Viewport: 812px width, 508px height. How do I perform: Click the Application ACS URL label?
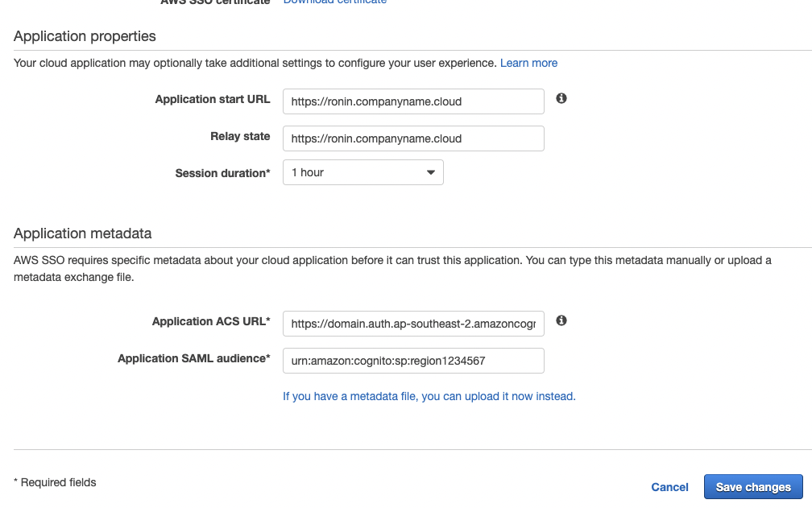point(211,321)
